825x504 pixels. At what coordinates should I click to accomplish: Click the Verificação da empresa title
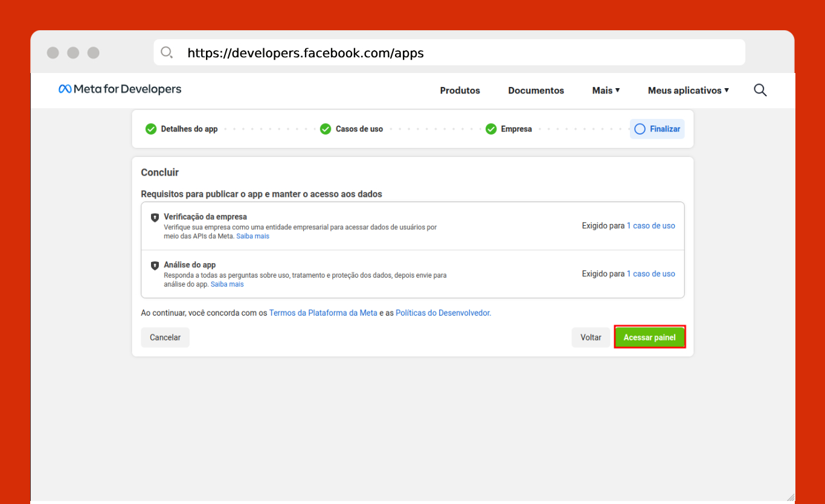click(205, 217)
